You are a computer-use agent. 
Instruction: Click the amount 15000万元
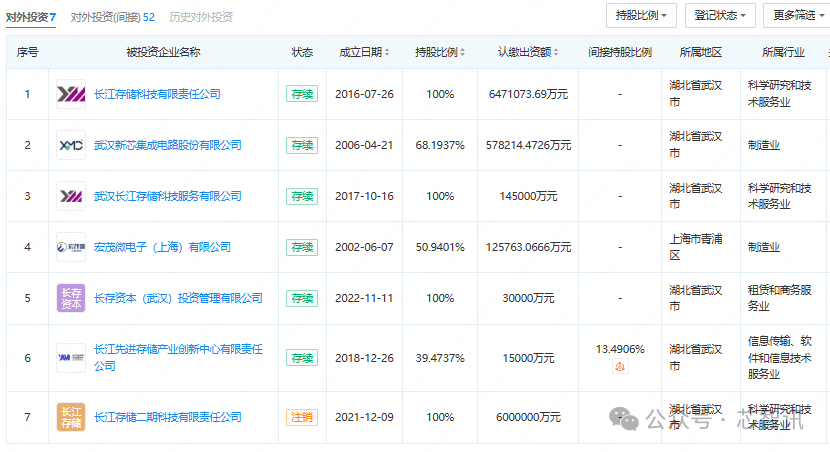(x=528, y=358)
